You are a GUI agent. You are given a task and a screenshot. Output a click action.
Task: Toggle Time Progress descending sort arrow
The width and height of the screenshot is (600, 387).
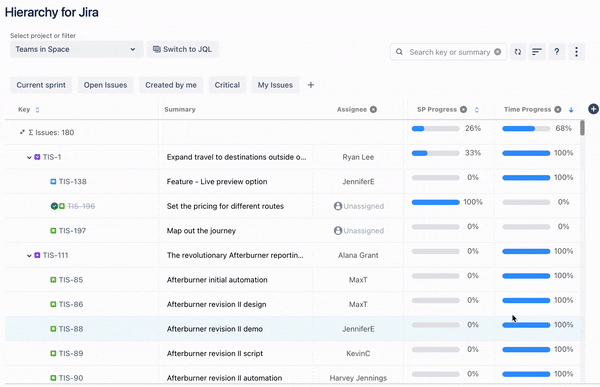click(571, 110)
